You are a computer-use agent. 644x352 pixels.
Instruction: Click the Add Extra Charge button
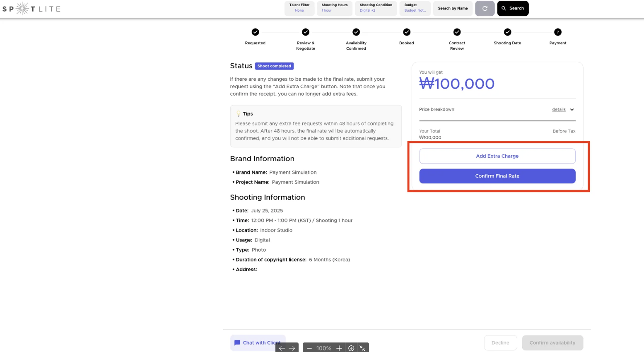[497, 156]
